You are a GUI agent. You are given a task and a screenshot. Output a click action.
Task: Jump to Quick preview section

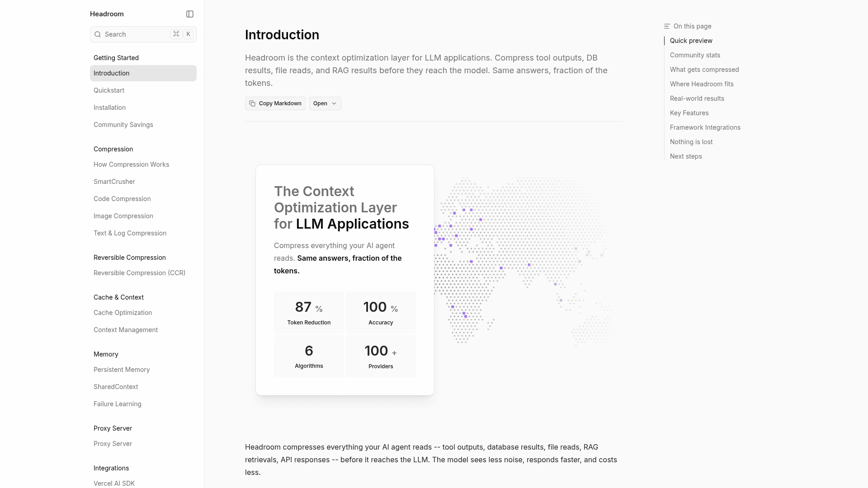[691, 41]
